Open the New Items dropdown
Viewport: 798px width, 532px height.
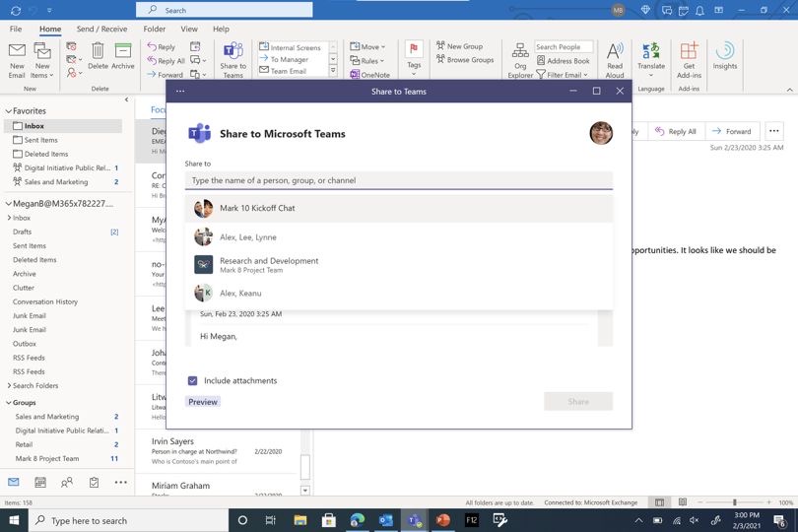tap(42, 60)
